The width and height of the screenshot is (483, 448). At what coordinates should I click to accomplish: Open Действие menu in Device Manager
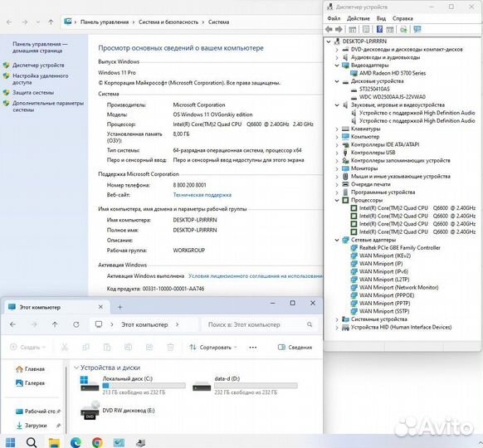(358, 18)
